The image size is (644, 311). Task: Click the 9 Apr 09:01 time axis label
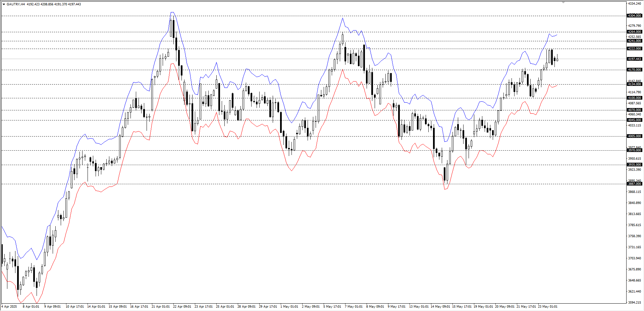[52, 307]
